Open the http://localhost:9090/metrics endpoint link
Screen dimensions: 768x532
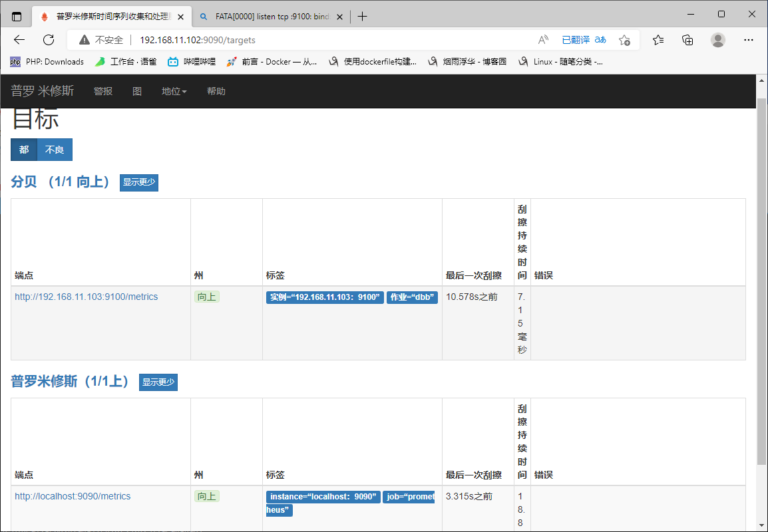tap(73, 496)
